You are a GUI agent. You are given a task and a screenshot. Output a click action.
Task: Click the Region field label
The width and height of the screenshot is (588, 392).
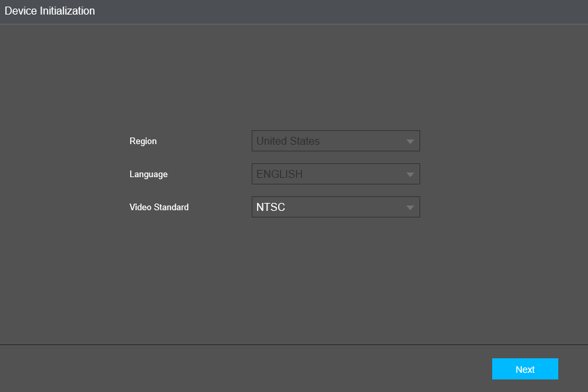click(143, 141)
